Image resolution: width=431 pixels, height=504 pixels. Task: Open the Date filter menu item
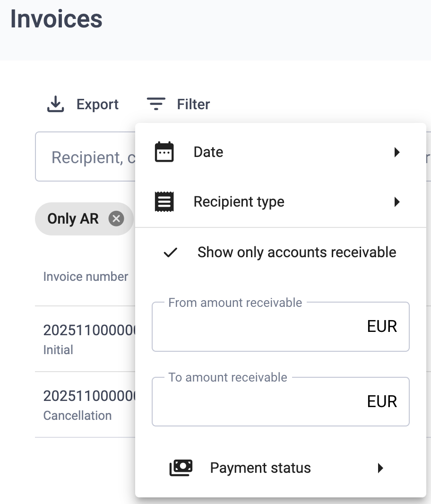208,152
